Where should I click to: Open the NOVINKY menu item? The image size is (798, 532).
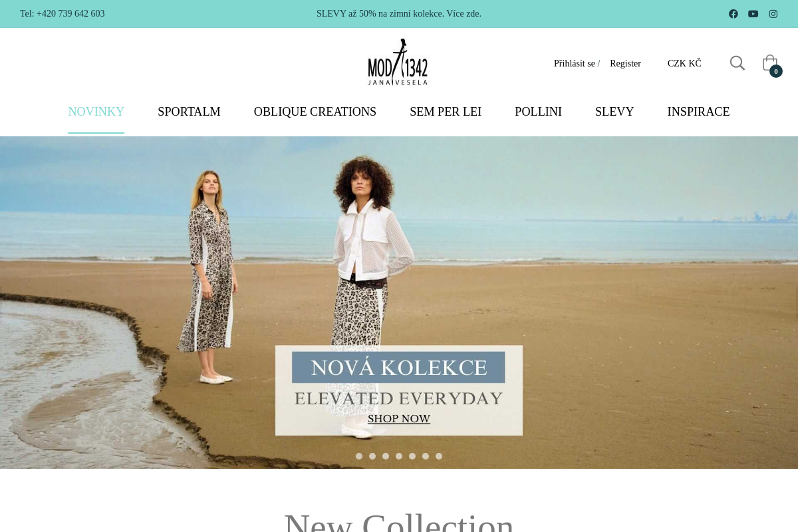(x=96, y=112)
